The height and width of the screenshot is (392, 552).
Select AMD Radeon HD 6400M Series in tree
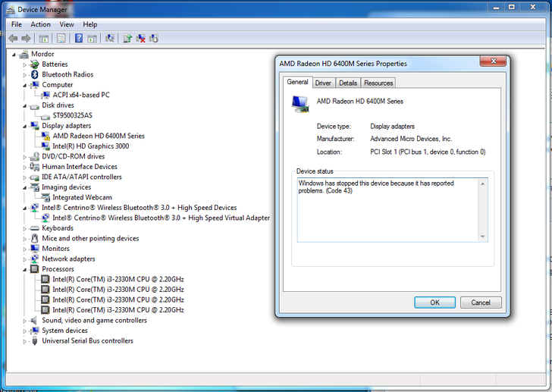click(99, 136)
